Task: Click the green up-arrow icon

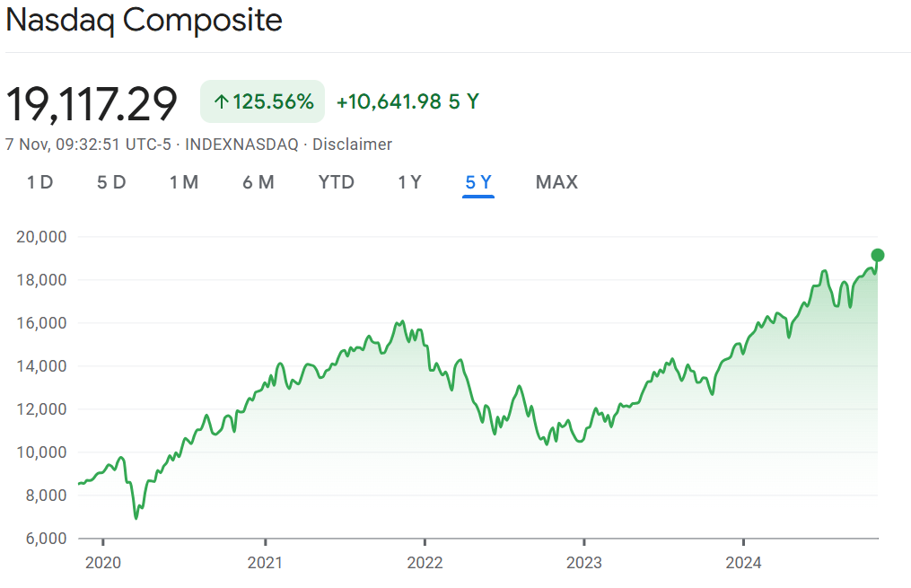Action: click(221, 101)
